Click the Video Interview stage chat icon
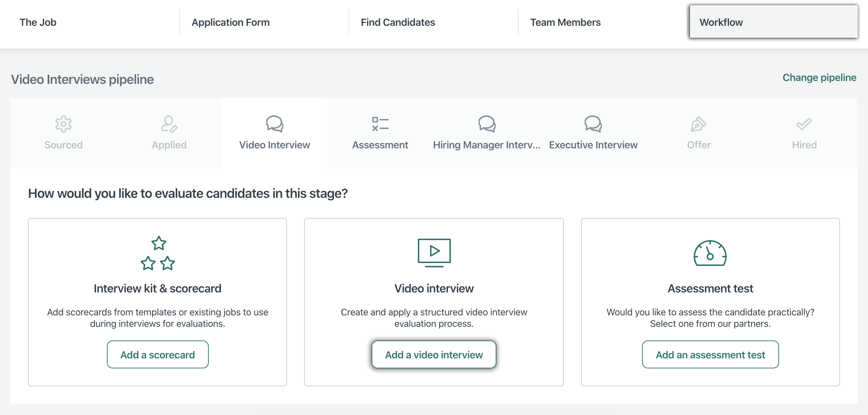Screen dimensions: 868x415 coord(275,124)
